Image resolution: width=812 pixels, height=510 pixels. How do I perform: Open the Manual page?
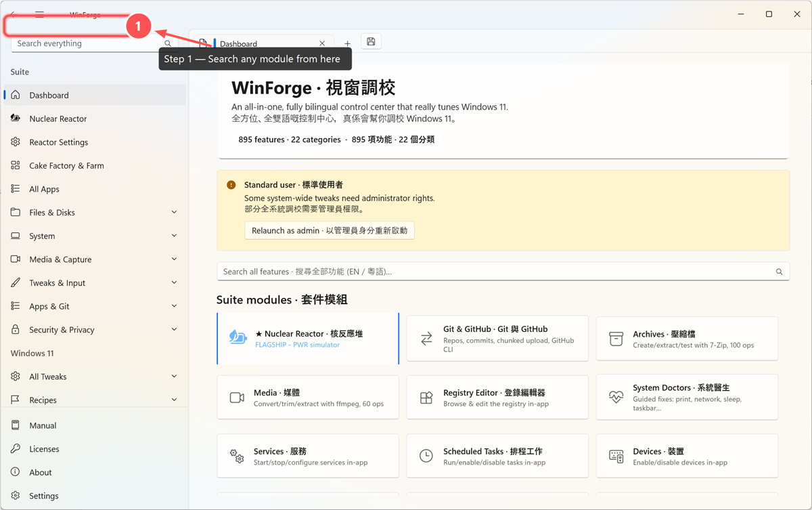point(95,425)
